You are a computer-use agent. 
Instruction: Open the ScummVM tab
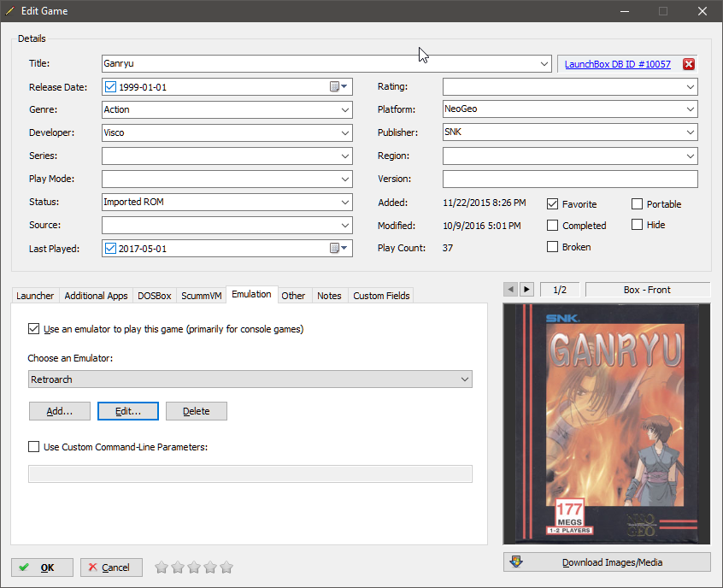[x=202, y=296]
